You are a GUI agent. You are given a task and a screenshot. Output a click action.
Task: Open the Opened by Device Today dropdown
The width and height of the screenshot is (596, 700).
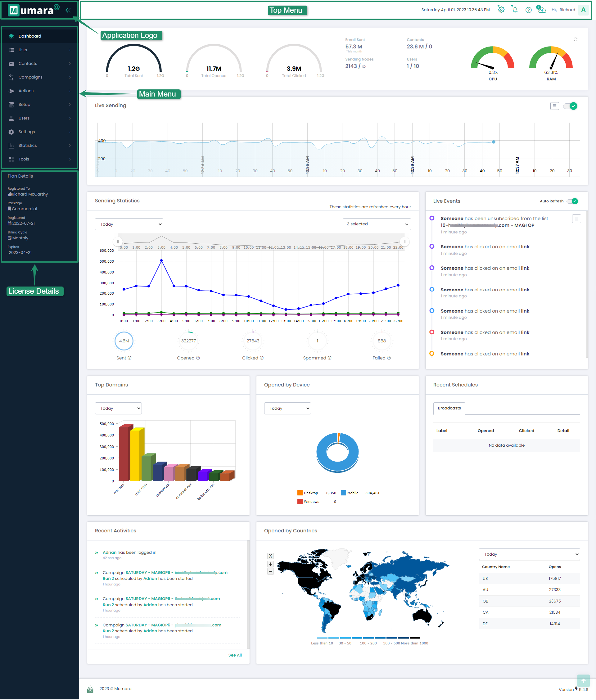287,409
